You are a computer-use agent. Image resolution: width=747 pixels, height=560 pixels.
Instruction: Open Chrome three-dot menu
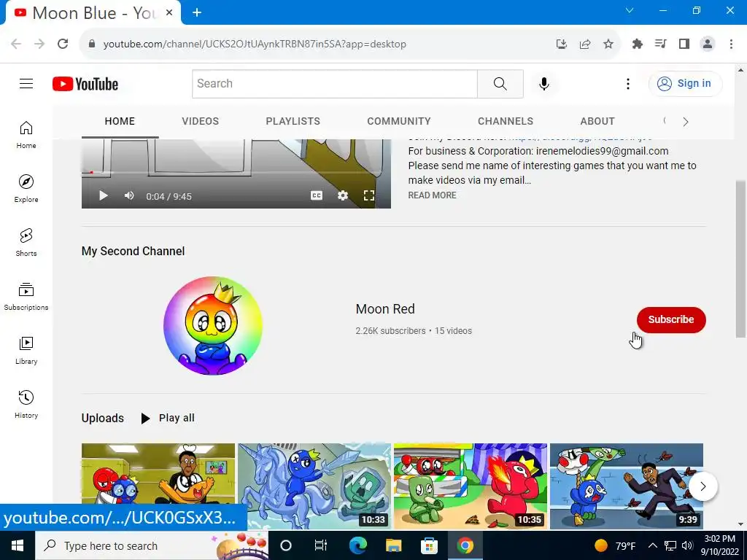point(731,44)
